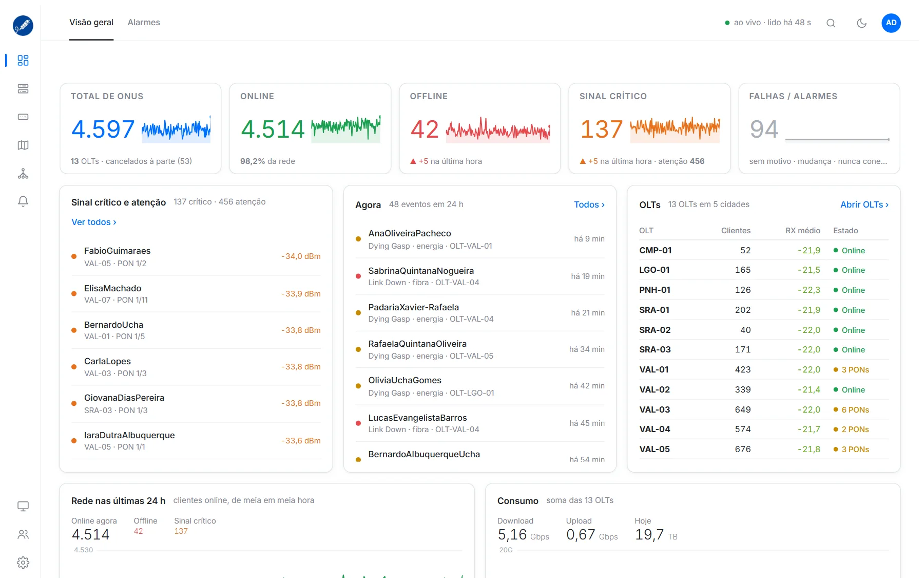Click the -33,8 dBm value for CarlaLopes
This screenshot has width=924, height=578.
click(x=301, y=367)
